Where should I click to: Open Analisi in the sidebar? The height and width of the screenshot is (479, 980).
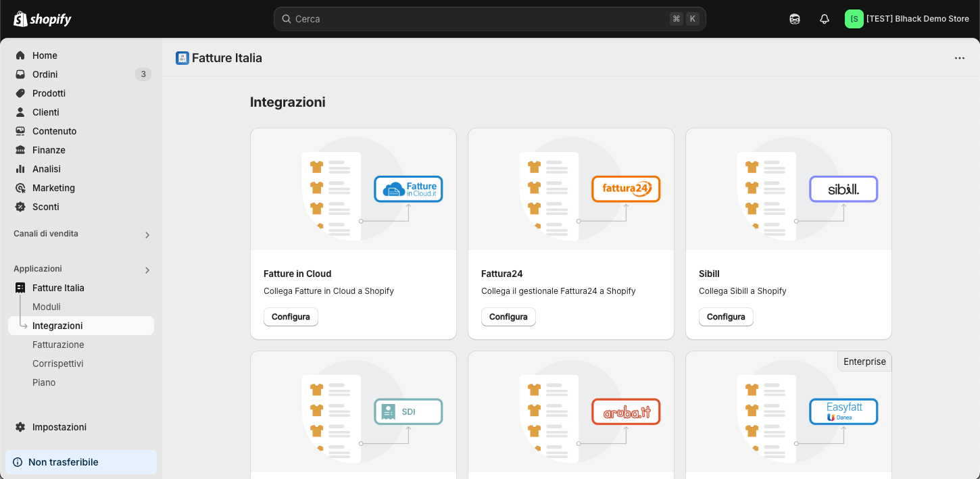pyautogui.click(x=81, y=169)
